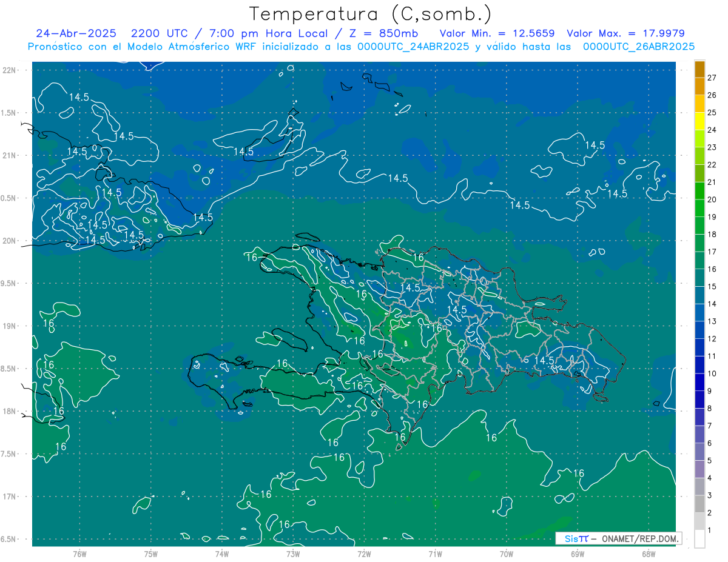The image size is (728, 562).
Task: Click legend value 24 on color scale
Action: (712, 130)
